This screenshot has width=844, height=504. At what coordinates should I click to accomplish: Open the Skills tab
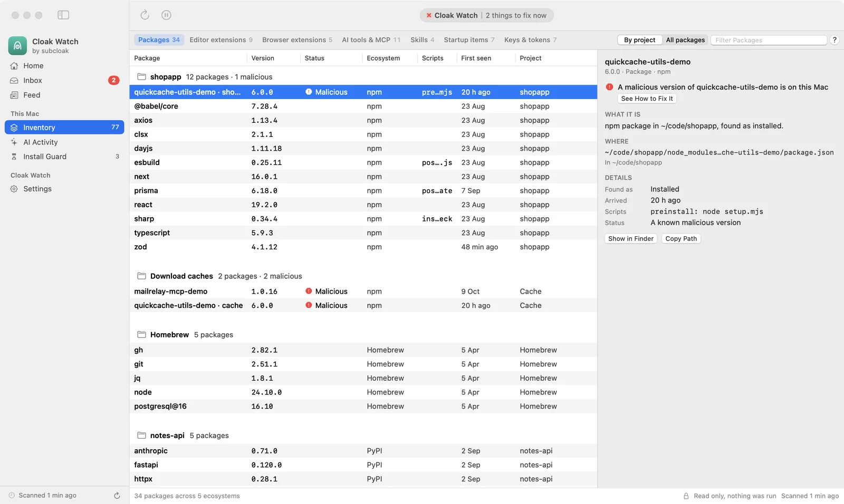(x=422, y=40)
